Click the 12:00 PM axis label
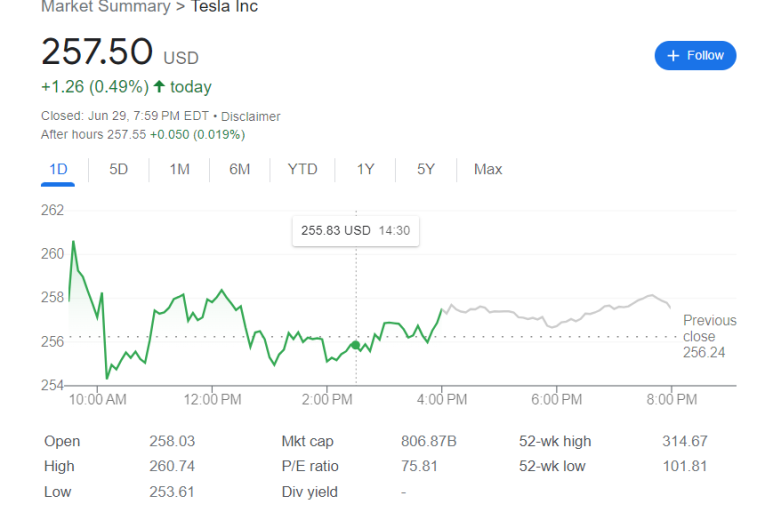 tap(212, 399)
